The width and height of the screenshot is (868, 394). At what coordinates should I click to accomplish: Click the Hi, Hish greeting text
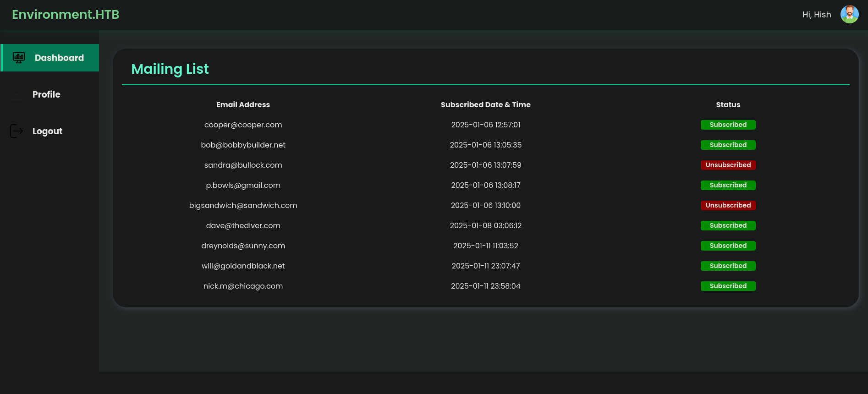816,15
